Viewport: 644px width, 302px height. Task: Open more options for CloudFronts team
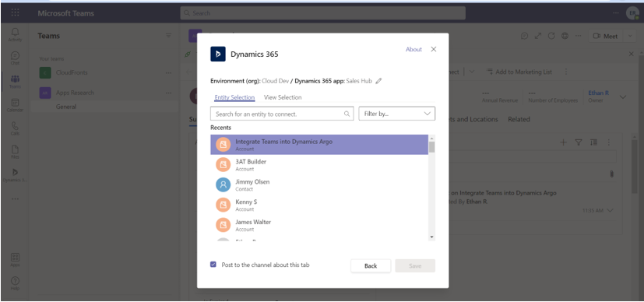[x=168, y=72]
